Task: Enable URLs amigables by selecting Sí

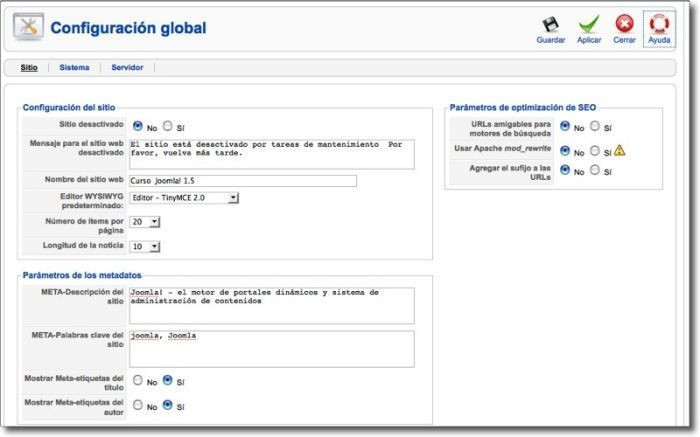Action: (x=595, y=127)
